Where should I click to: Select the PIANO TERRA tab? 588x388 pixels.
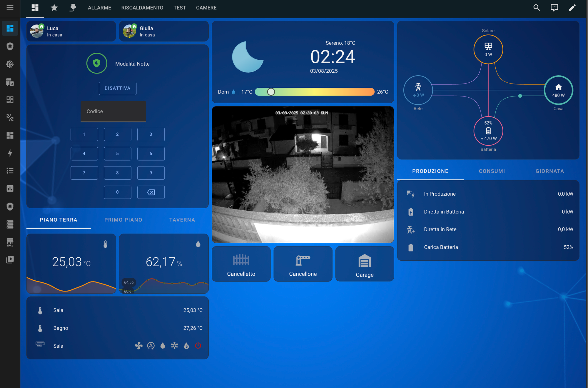coord(59,220)
